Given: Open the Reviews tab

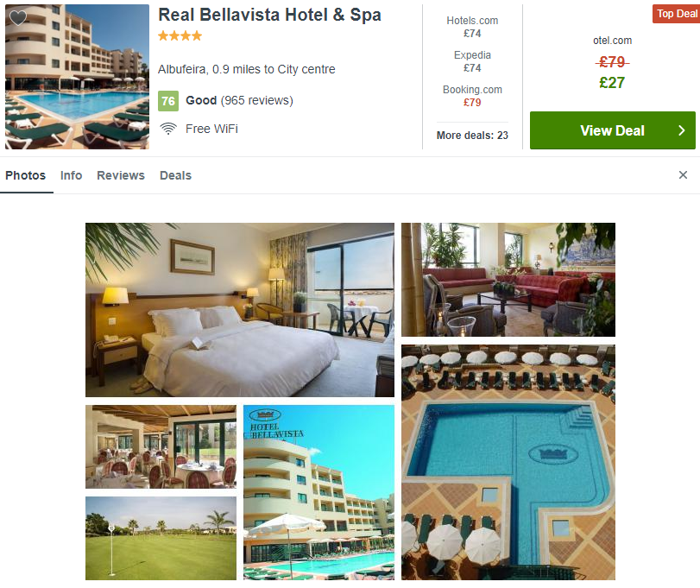Looking at the screenshot, I should 121,175.
